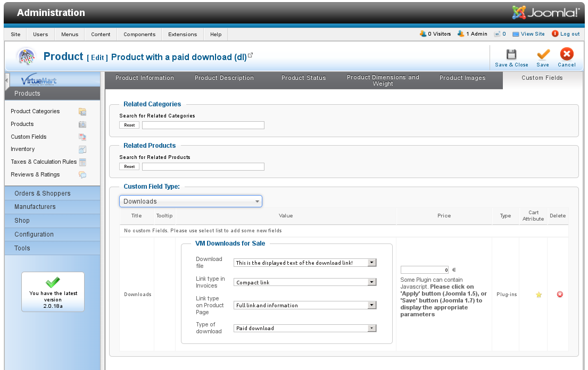Click the Search for Related Products field

click(203, 166)
